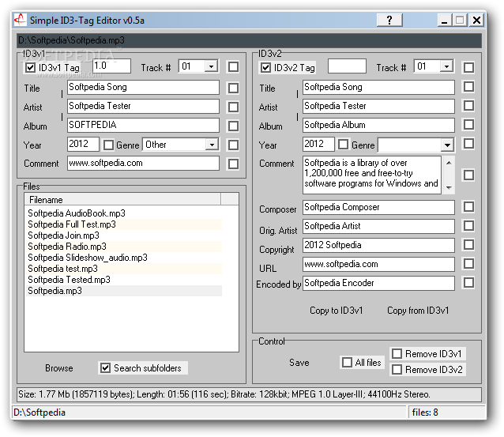Click the ID3v1 Year field

(x=83, y=144)
